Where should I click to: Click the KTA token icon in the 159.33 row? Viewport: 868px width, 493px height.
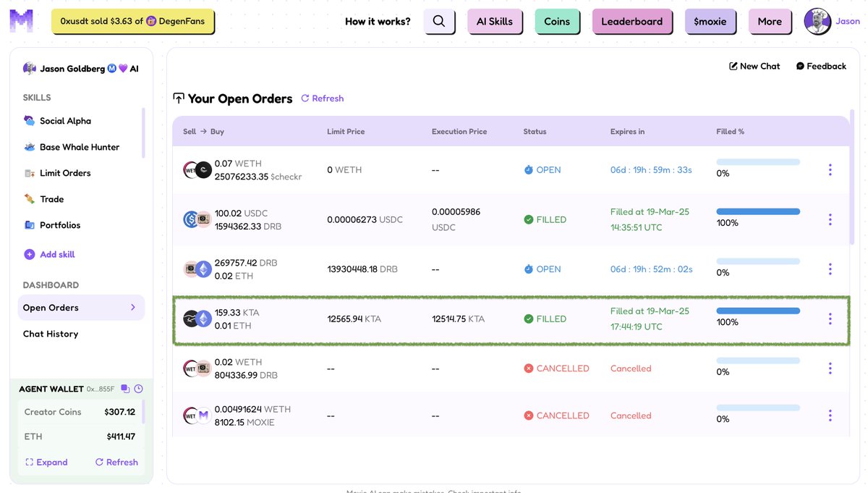coord(190,319)
